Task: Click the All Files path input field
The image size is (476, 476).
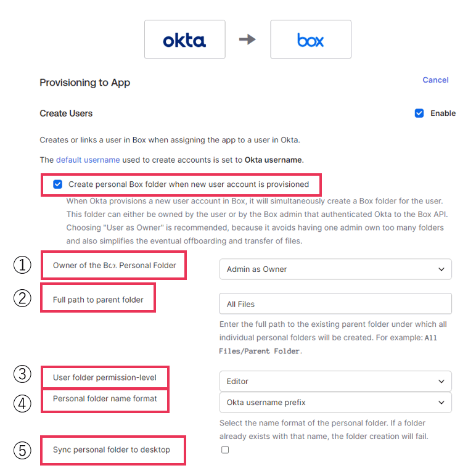Action: click(x=335, y=304)
